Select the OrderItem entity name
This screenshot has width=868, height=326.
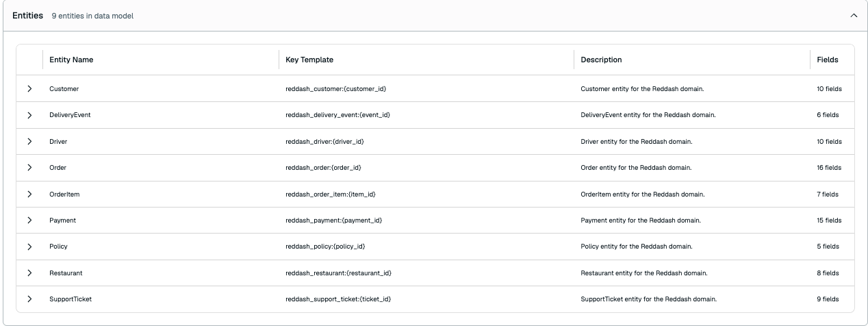pos(64,195)
